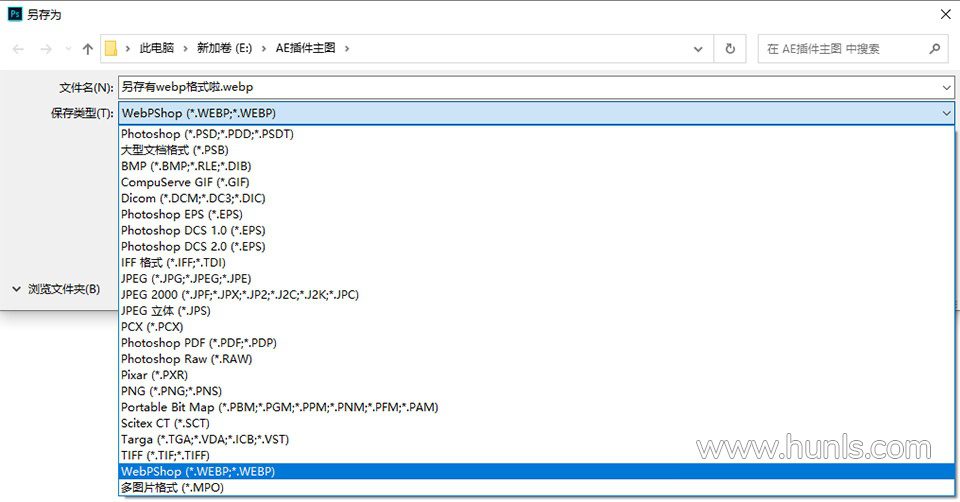Screen dimensions: 960x502
Task: Click the Forward navigation arrow
Action: point(46,49)
